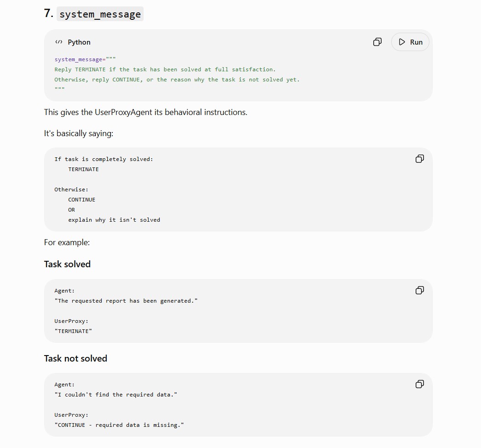The height and width of the screenshot is (448, 481).
Task: Copy the Task solved example block
Action: click(420, 290)
